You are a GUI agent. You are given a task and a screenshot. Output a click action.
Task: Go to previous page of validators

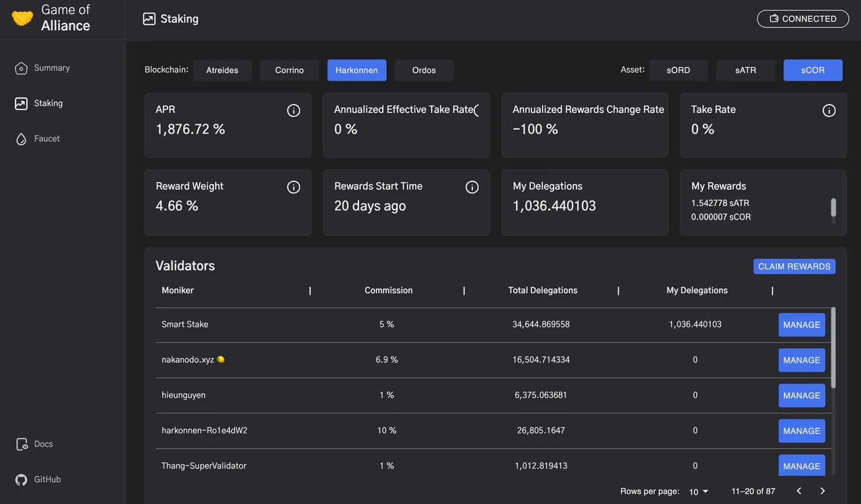point(798,491)
